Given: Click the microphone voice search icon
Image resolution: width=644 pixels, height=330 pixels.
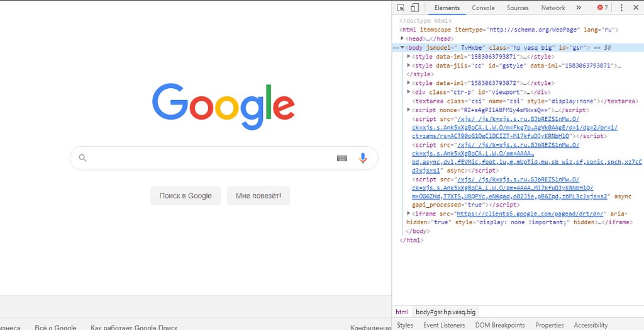Looking at the screenshot, I should point(363,158).
